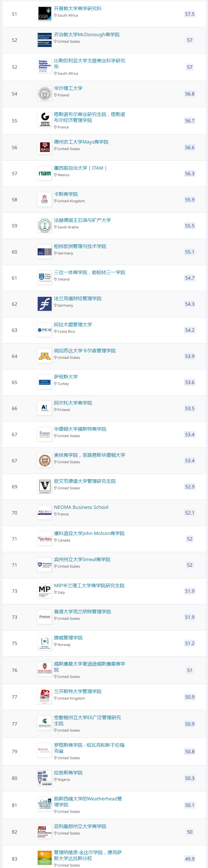
Task: Open Vanderbilt V logo thumbnail
Action: (x=45, y=487)
